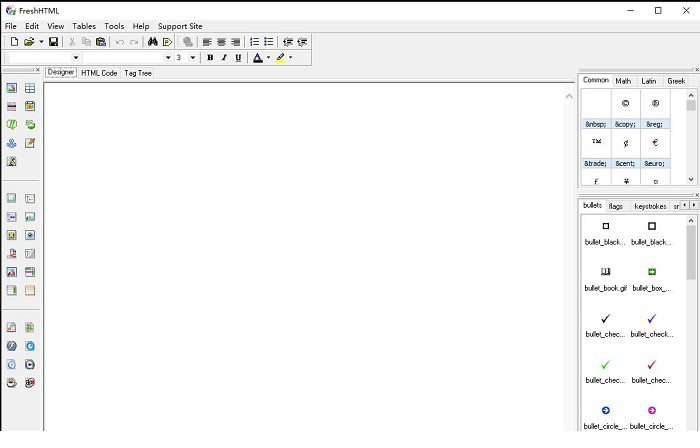The height and width of the screenshot is (448, 700).
Task: Expand the font color dropdown arrow
Action: (267, 58)
